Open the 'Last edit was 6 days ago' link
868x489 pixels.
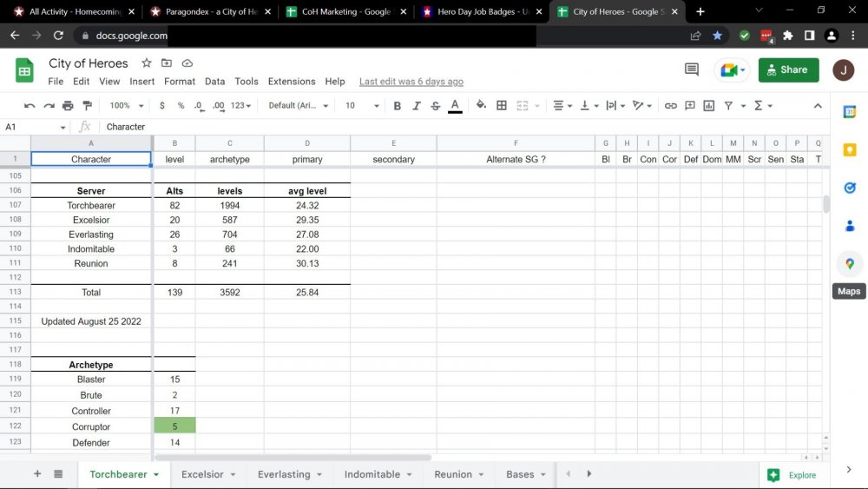tap(411, 82)
